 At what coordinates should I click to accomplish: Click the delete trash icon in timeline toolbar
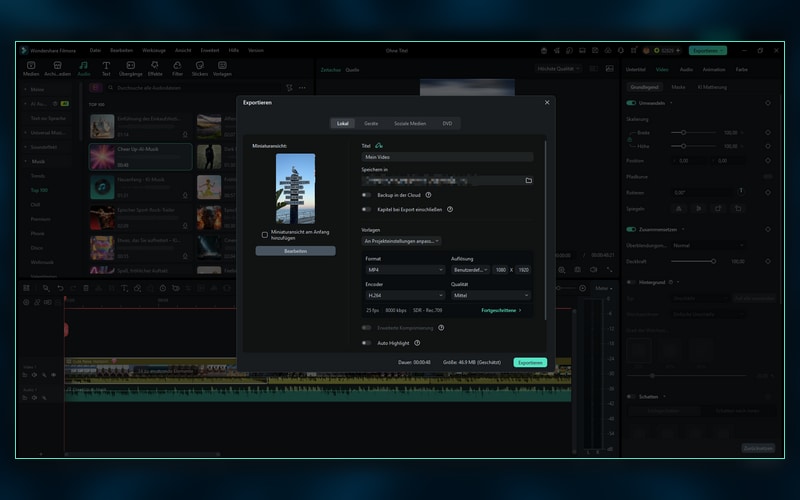click(86, 288)
